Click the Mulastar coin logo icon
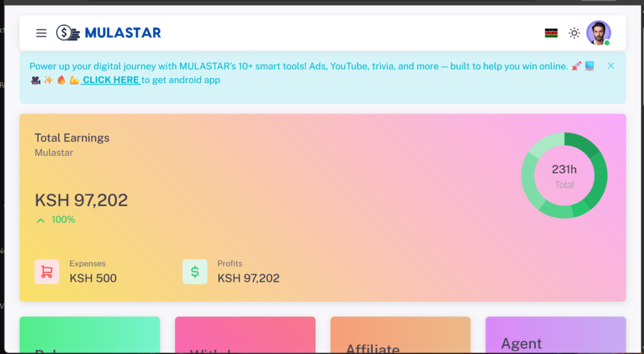 tap(67, 33)
